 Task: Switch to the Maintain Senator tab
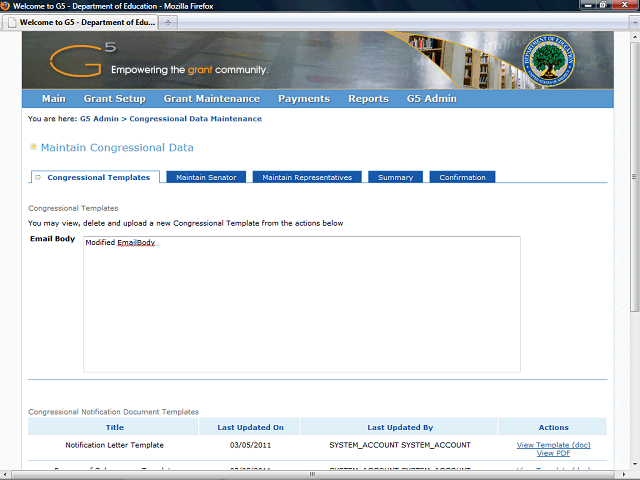pos(206,177)
